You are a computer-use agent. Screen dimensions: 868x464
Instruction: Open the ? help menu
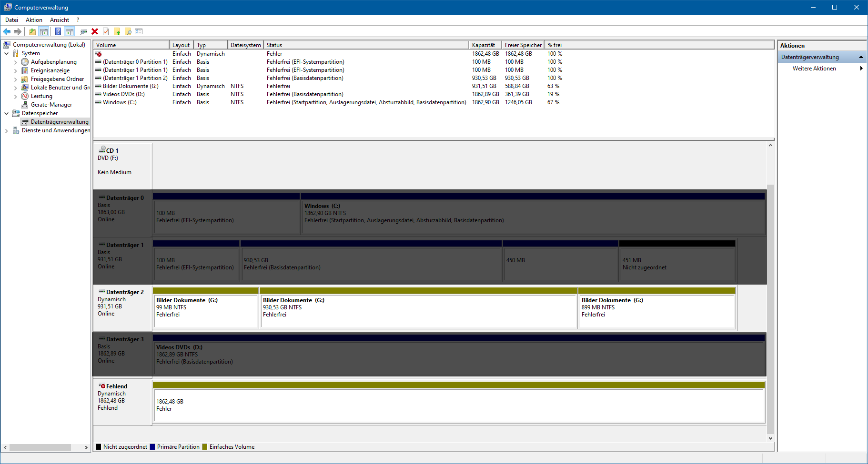(x=78, y=20)
